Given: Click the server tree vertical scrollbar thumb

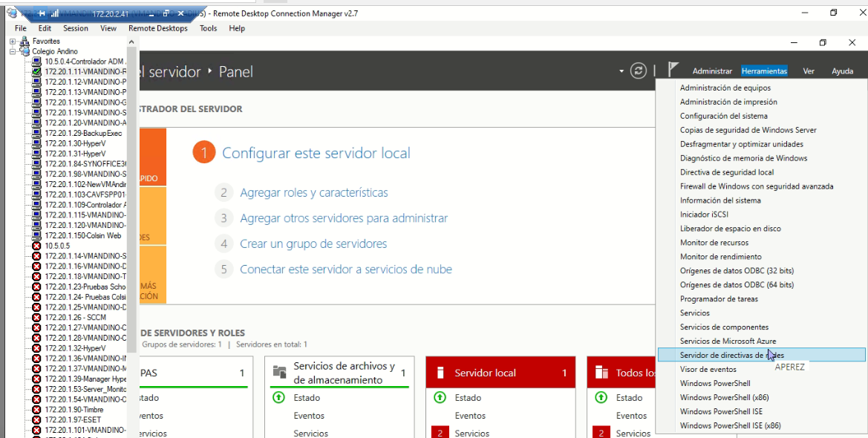Looking at the screenshot, I should click(131, 200).
